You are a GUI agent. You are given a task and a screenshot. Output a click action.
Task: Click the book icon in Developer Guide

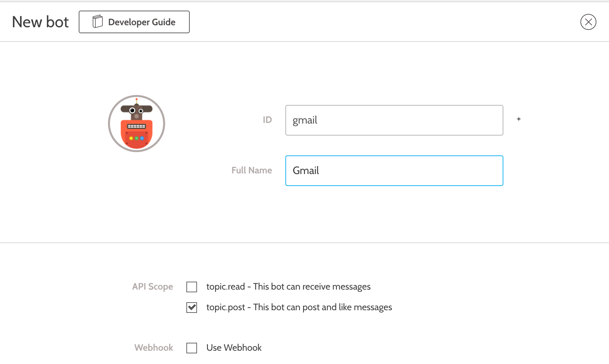(97, 22)
